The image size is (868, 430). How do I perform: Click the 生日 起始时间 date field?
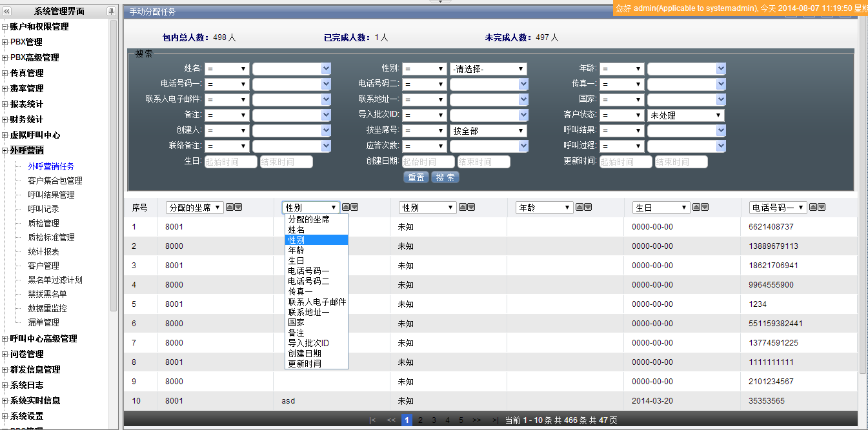[x=231, y=162]
